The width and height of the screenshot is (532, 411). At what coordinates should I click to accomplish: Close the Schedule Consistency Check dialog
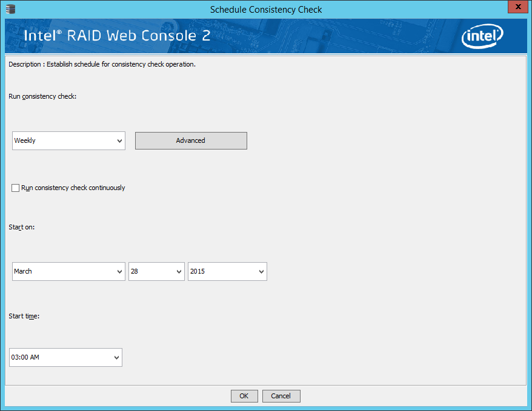(517, 7)
